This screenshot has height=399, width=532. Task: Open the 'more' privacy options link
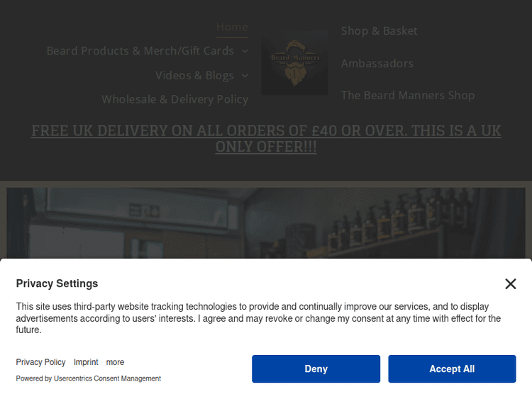pos(115,362)
